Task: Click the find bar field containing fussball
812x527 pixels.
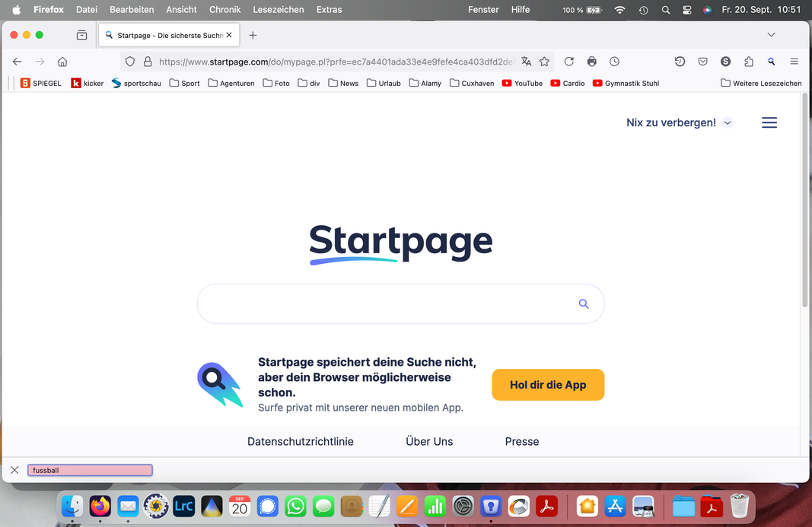Action: coord(90,470)
